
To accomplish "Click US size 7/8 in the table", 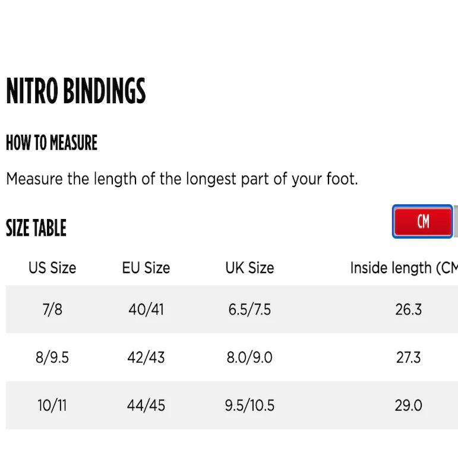I will (x=52, y=309).
